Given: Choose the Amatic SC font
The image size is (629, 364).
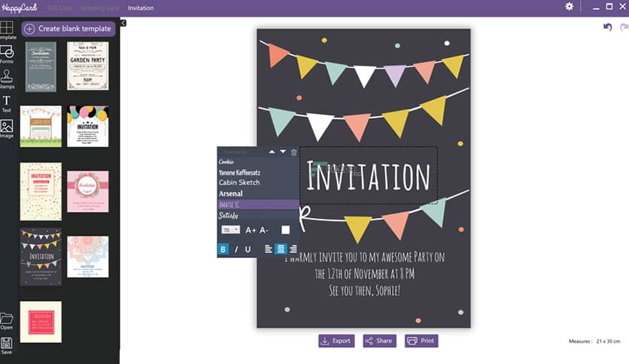Looking at the screenshot, I should click(258, 205).
